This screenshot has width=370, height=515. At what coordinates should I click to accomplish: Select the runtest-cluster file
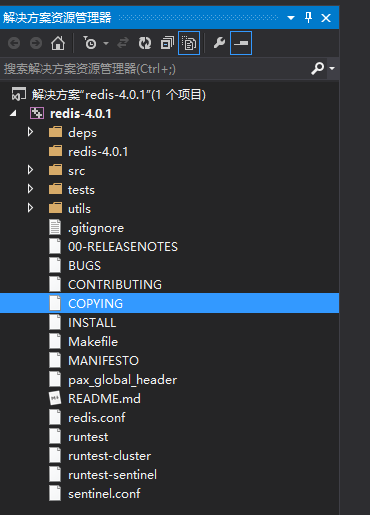point(110,456)
